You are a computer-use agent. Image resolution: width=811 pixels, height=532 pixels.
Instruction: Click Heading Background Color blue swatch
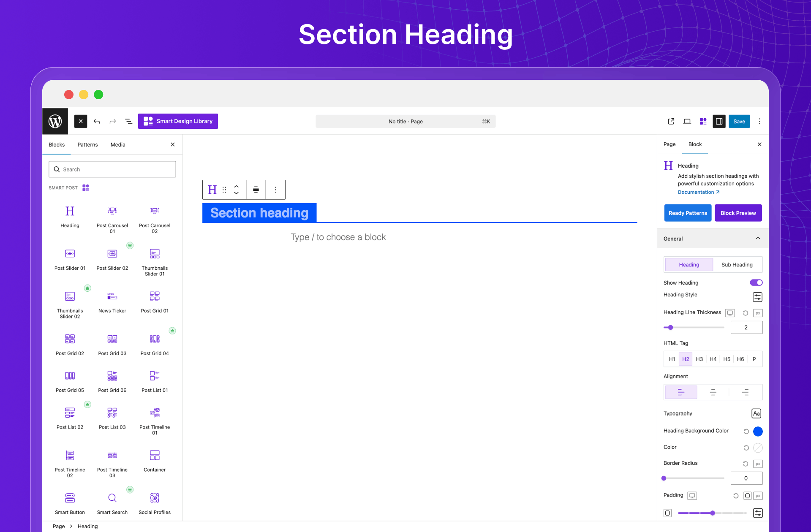[x=758, y=431]
